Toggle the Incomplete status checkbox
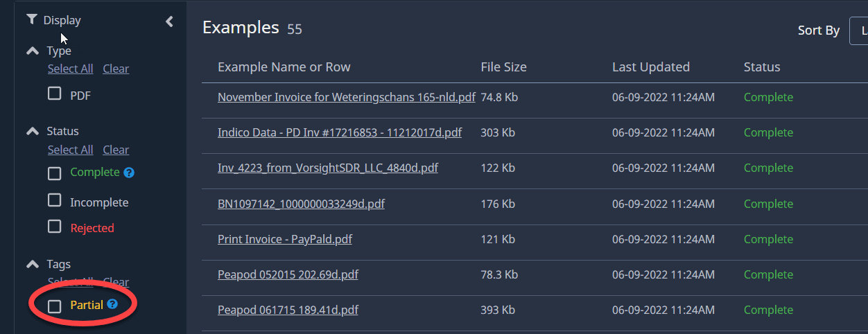 (54, 201)
